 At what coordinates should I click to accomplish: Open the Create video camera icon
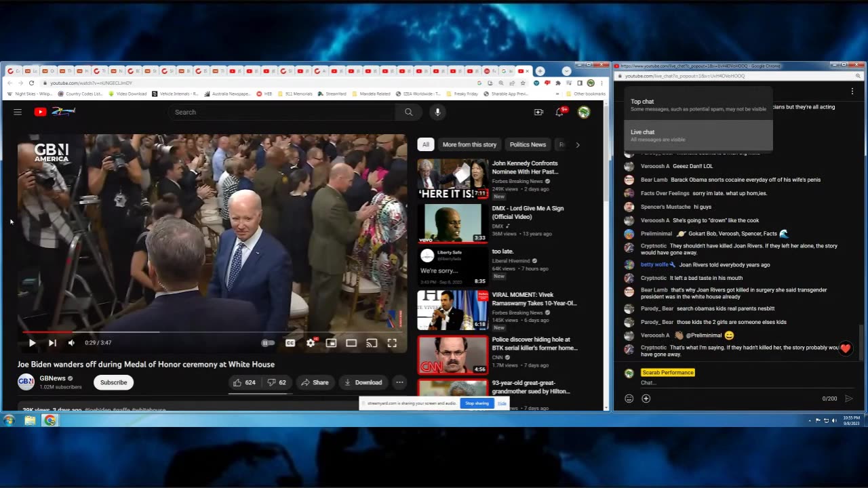click(x=538, y=112)
